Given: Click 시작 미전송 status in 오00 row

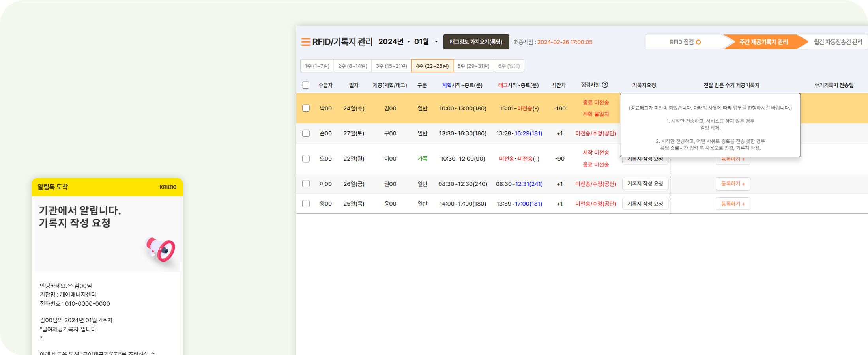Looking at the screenshot, I should [x=596, y=153].
